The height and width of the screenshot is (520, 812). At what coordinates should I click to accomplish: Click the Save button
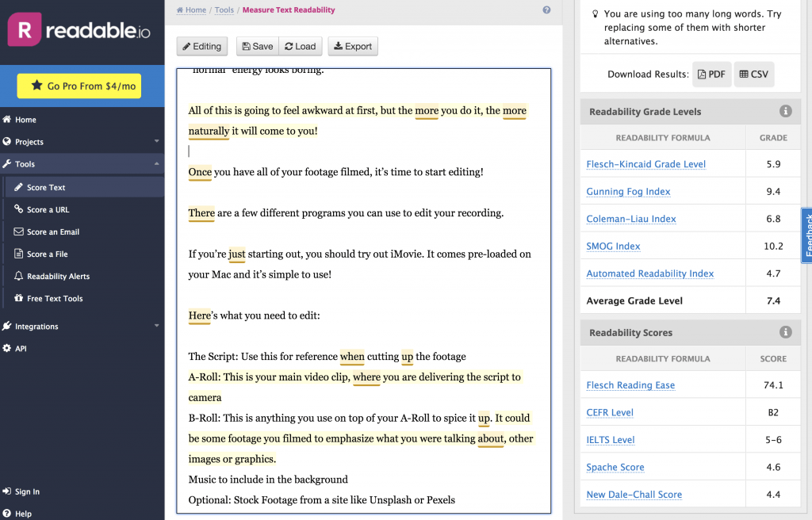click(258, 46)
